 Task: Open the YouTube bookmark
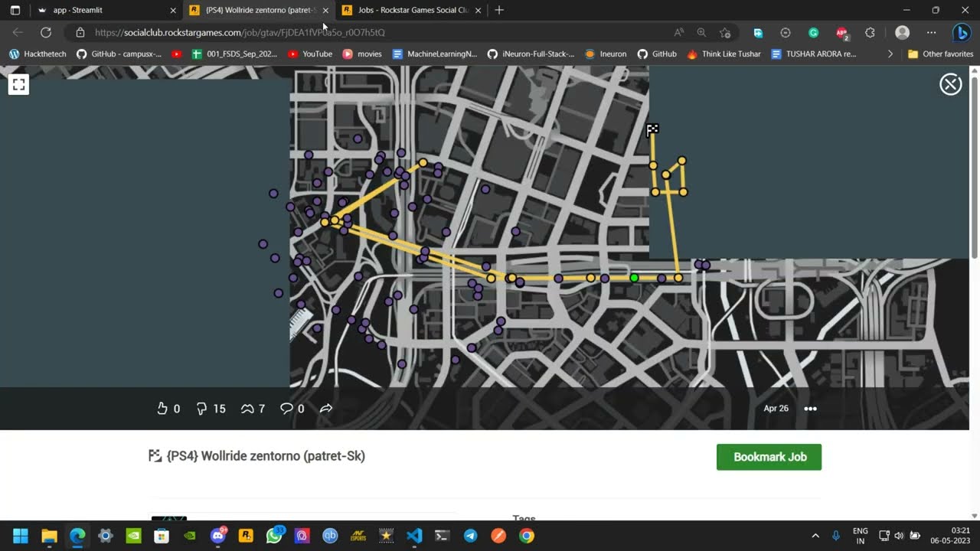pyautogui.click(x=310, y=54)
